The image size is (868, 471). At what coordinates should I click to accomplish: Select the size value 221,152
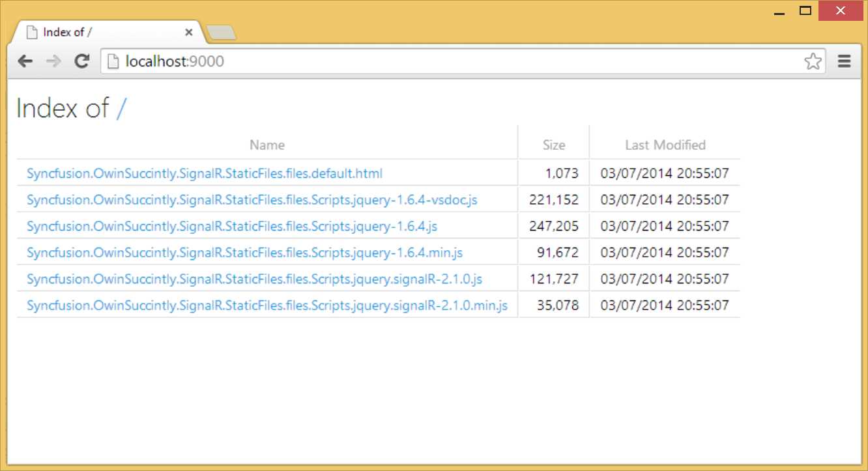554,199
